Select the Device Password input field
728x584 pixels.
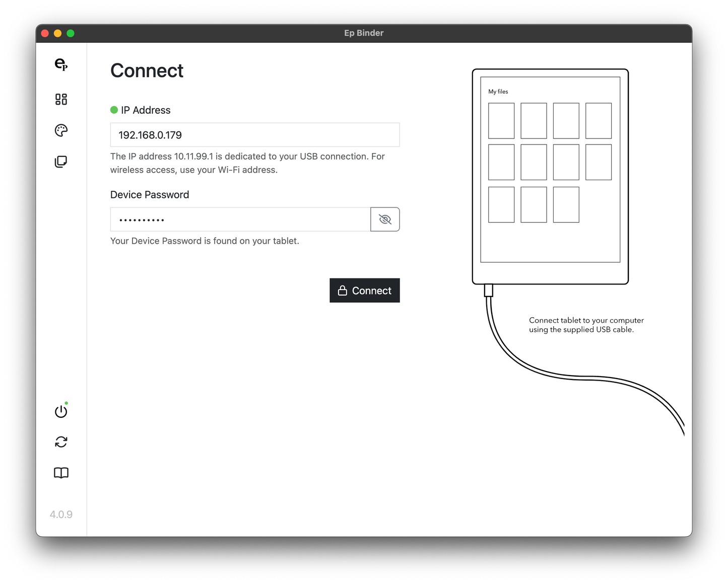239,219
